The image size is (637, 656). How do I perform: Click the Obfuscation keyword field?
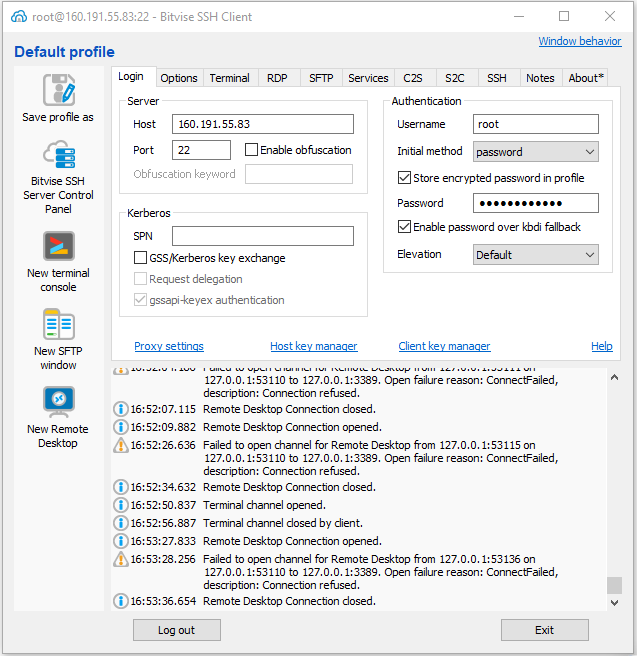click(299, 174)
